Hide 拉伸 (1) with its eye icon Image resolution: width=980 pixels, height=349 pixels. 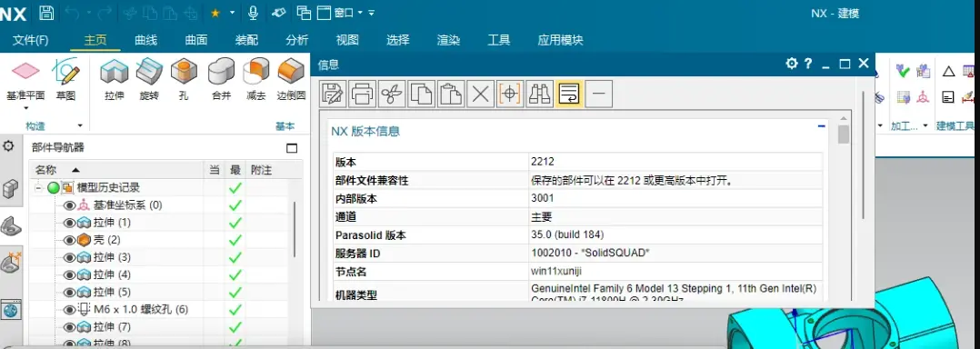tap(69, 223)
